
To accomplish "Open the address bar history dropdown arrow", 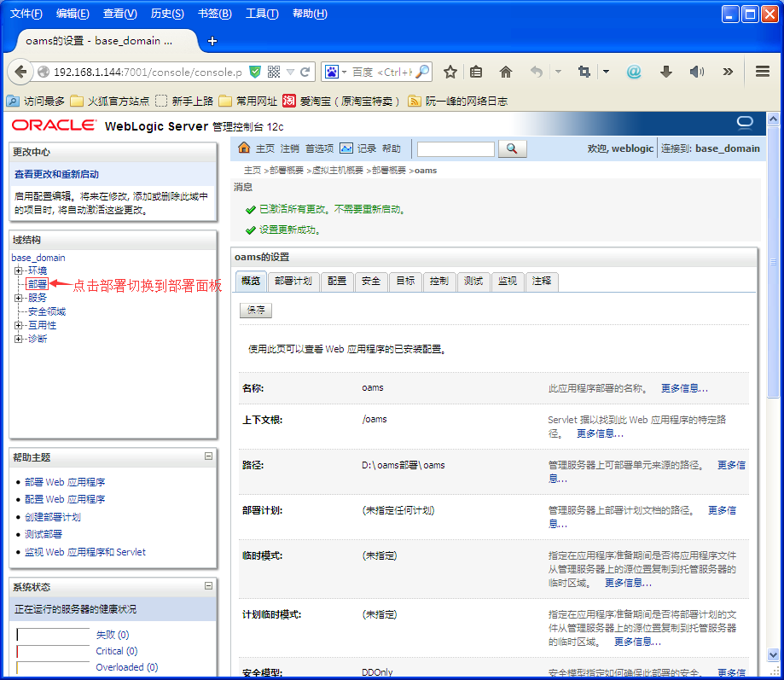I will pyautogui.click(x=291, y=73).
